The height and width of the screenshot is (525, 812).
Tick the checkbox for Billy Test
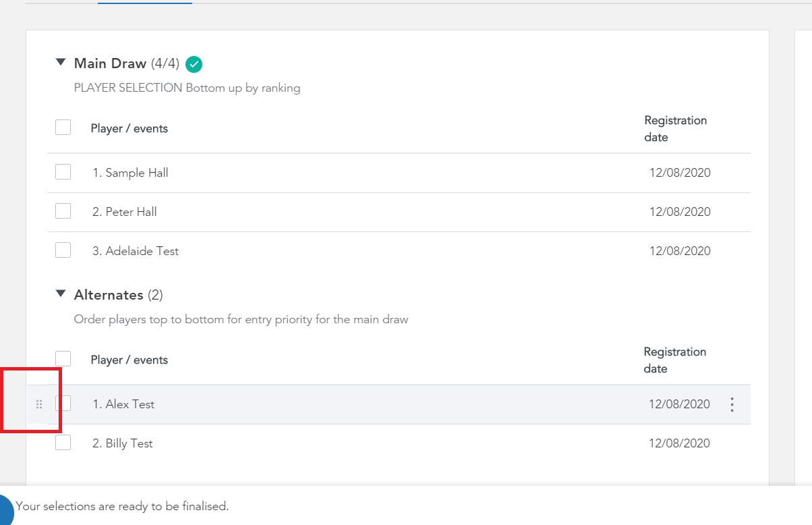(63, 443)
